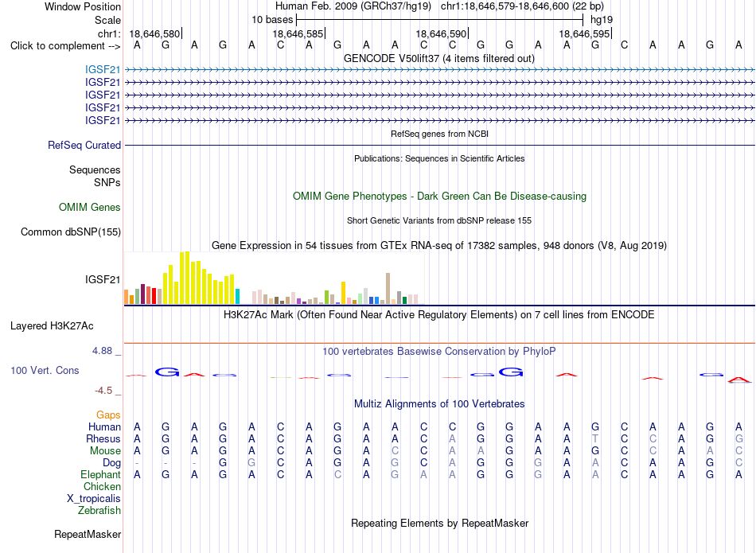
Task: Click the 4.88 upper PhyloP axis value
Action: point(102,351)
